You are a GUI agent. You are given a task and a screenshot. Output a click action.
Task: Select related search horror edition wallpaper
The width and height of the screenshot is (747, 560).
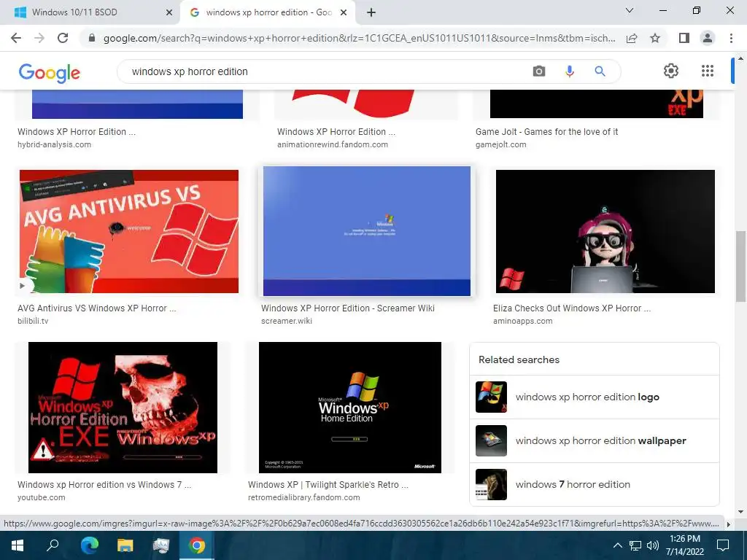click(x=594, y=441)
